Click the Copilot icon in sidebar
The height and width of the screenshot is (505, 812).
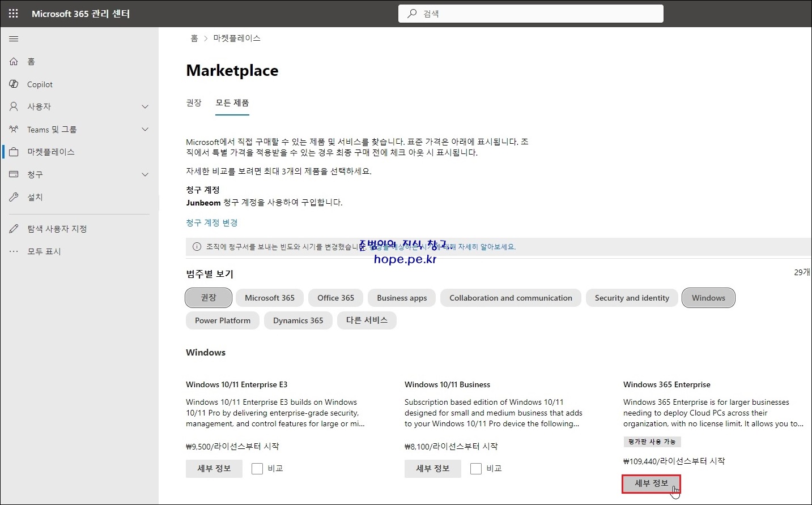pyautogui.click(x=14, y=84)
